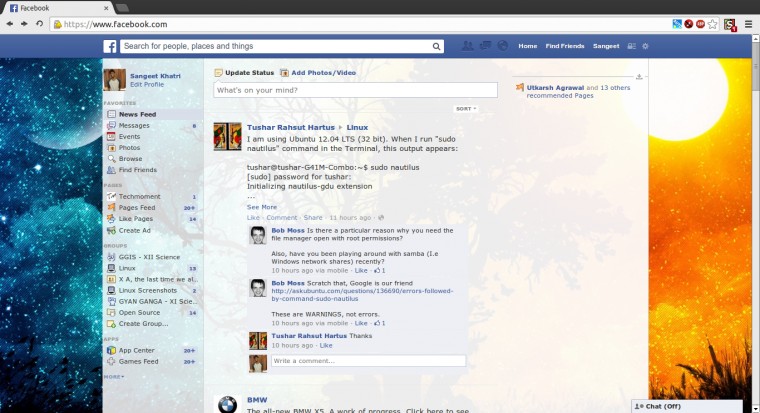
Task: Open Utkarsh Agrawal link
Action: pyautogui.click(x=555, y=88)
